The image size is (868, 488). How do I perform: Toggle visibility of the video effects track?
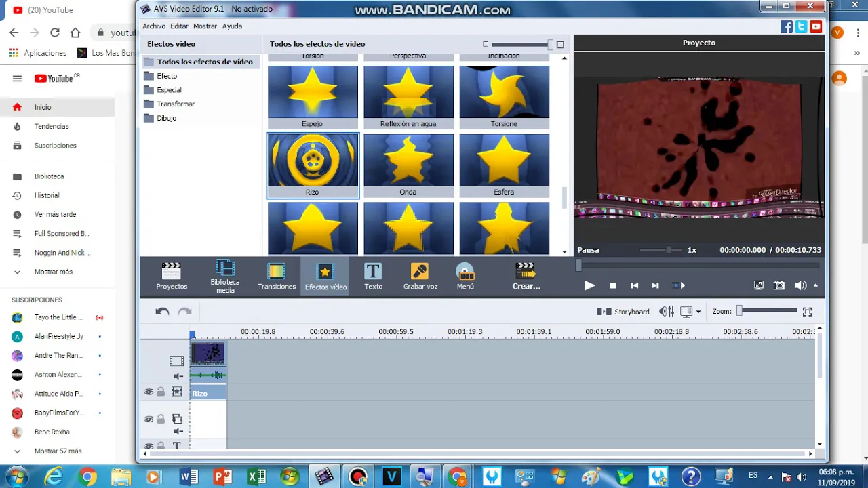coord(149,392)
